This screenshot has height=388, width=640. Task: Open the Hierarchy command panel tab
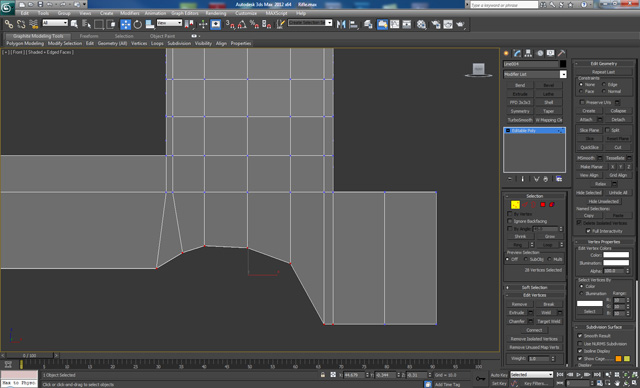click(x=529, y=53)
